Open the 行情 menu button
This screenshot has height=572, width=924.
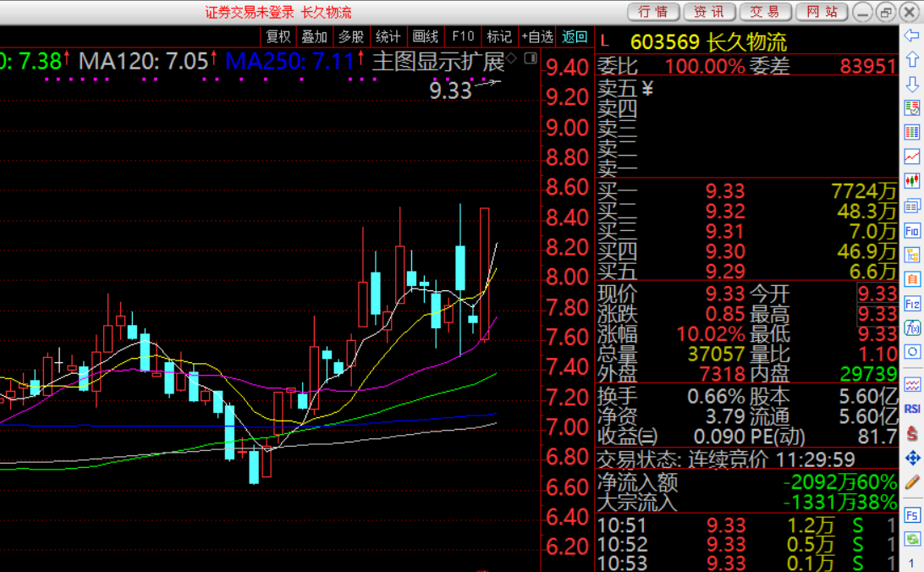click(653, 12)
